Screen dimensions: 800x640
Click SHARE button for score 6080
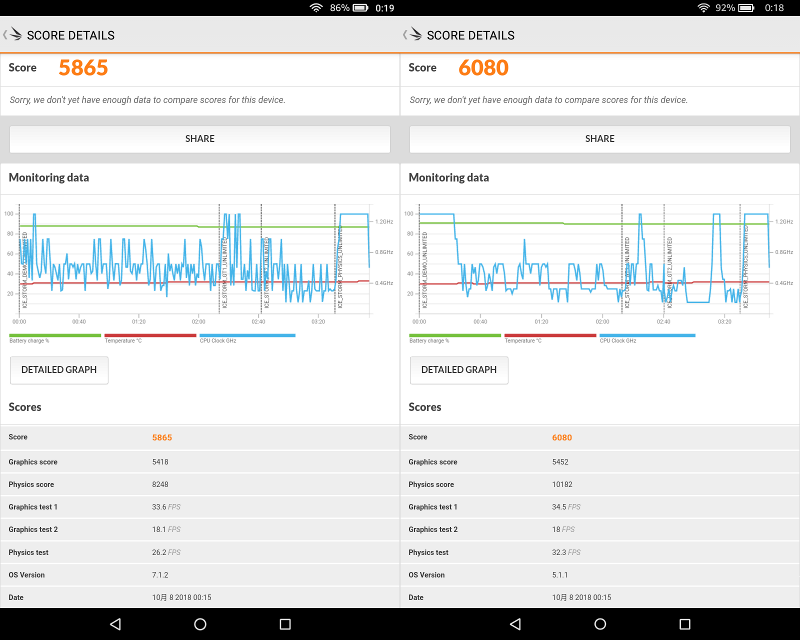tap(600, 139)
